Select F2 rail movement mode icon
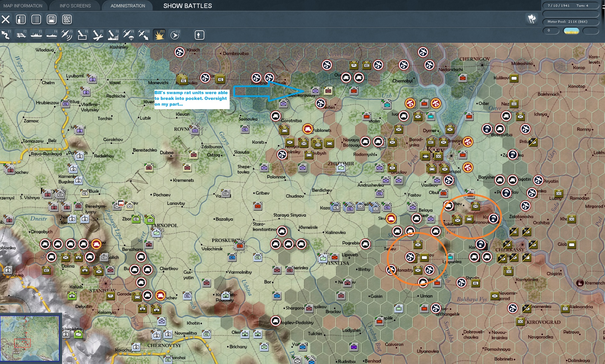The width and height of the screenshot is (605, 364). (21, 35)
